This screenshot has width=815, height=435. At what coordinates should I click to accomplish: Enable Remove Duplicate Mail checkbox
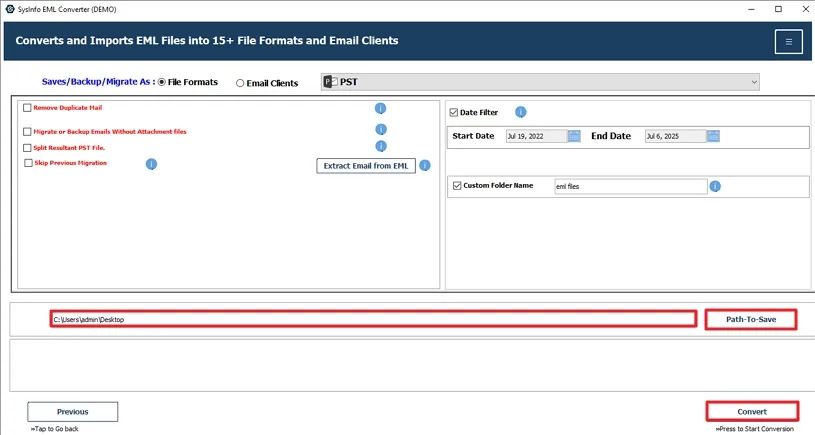(x=27, y=108)
